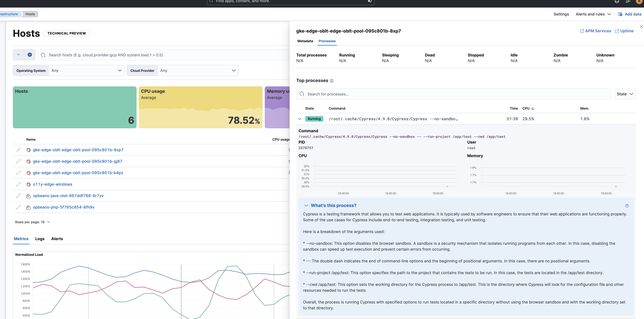
Task: Click the Command column header in processes
Action: [337, 108]
